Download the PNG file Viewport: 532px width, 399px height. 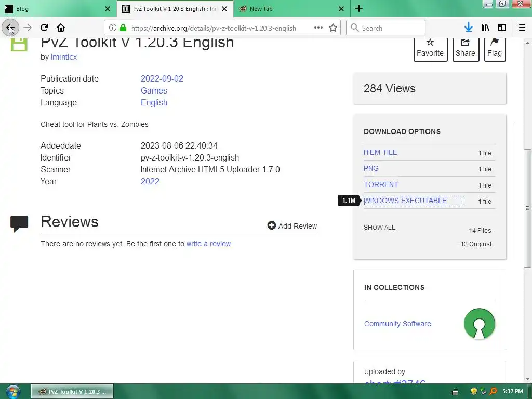coord(371,169)
